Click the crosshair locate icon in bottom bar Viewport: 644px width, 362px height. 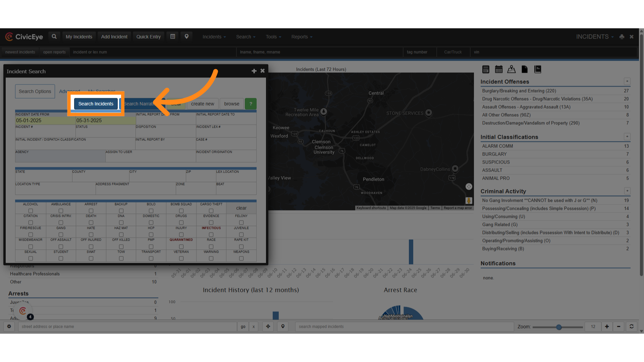click(x=268, y=326)
